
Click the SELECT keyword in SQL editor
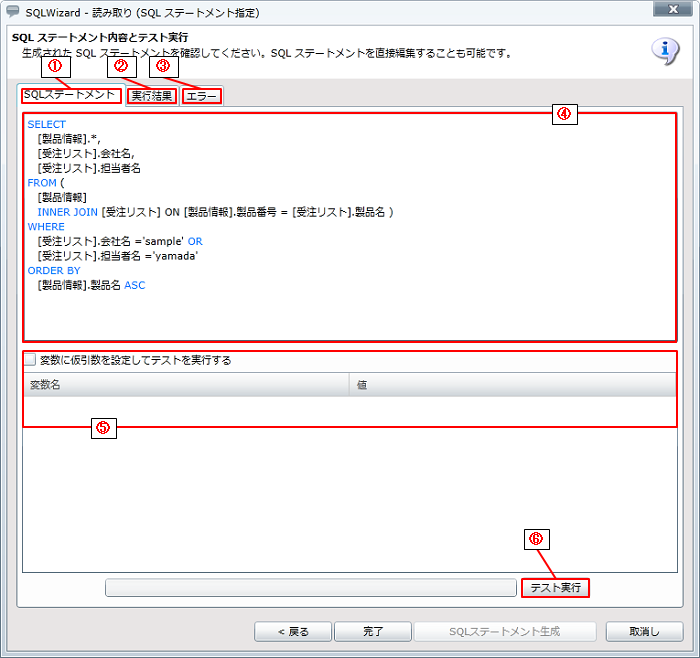point(46,125)
